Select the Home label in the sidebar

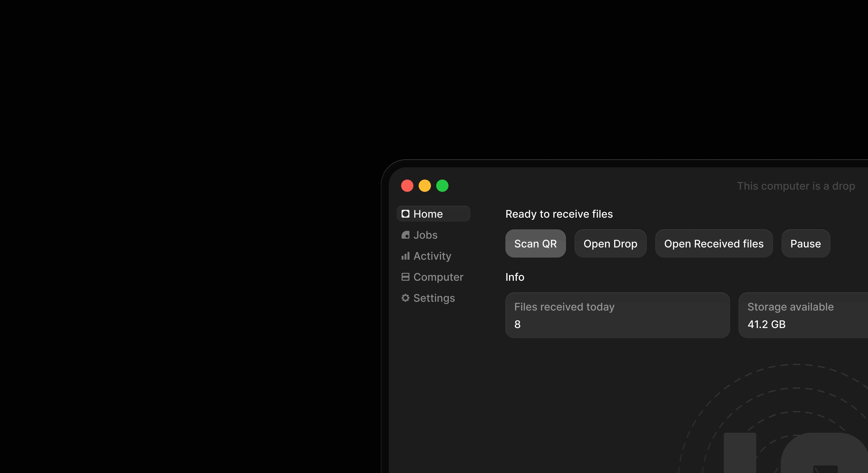coord(428,214)
